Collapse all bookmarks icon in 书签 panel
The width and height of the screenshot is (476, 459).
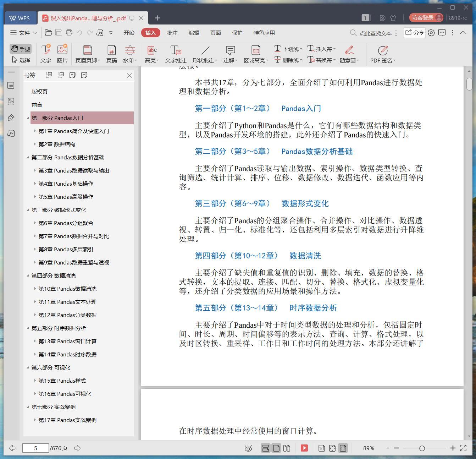point(61,75)
